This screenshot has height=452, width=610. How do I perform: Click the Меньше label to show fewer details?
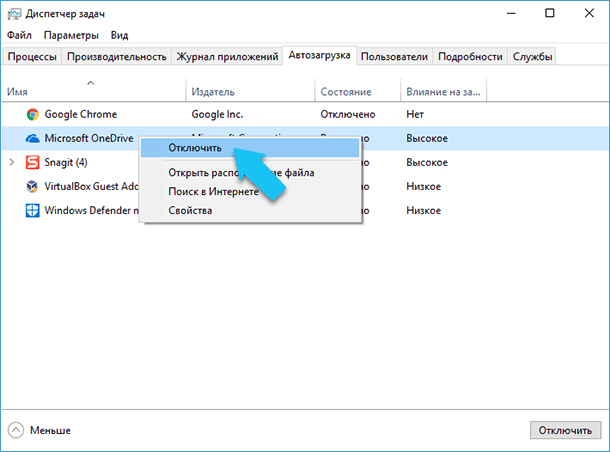[51, 431]
